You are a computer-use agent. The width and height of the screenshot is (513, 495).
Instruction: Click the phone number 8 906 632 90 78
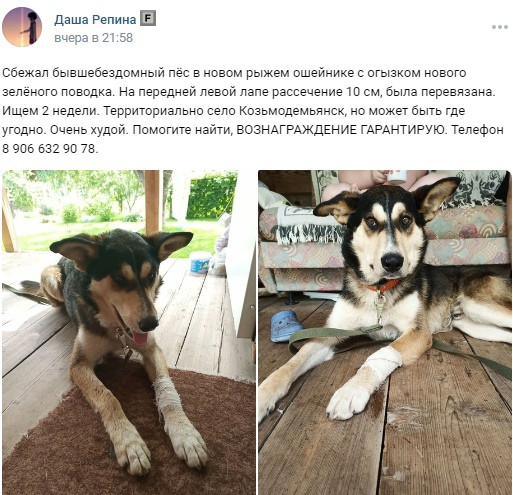(x=49, y=148)
